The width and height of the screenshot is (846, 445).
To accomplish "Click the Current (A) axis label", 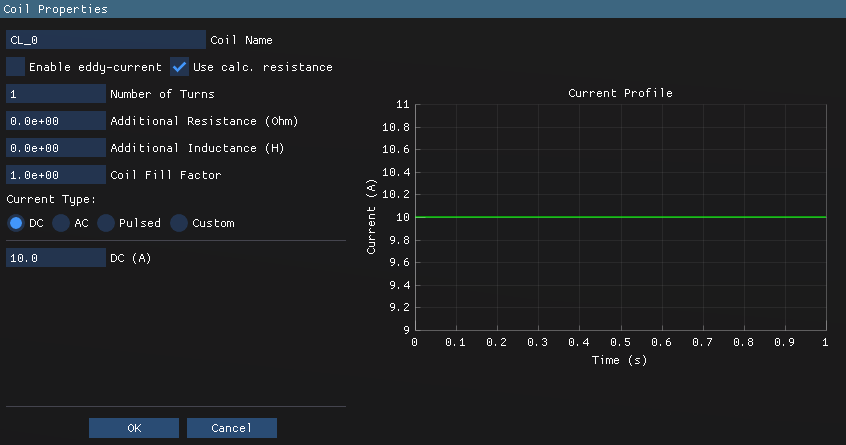I will [371, 217].
